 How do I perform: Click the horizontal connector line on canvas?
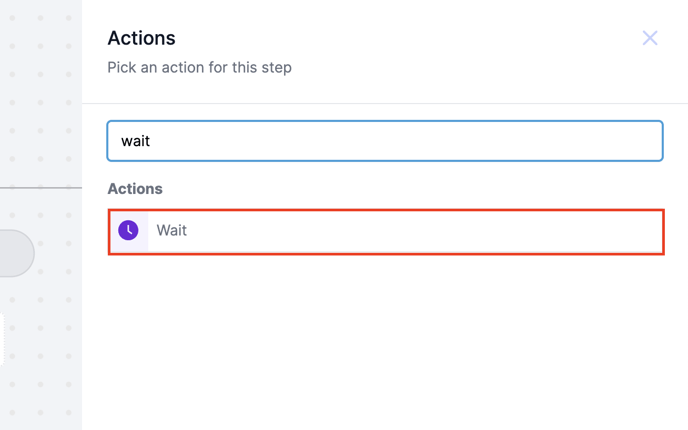pyautogui.click(x=40, y=187)
